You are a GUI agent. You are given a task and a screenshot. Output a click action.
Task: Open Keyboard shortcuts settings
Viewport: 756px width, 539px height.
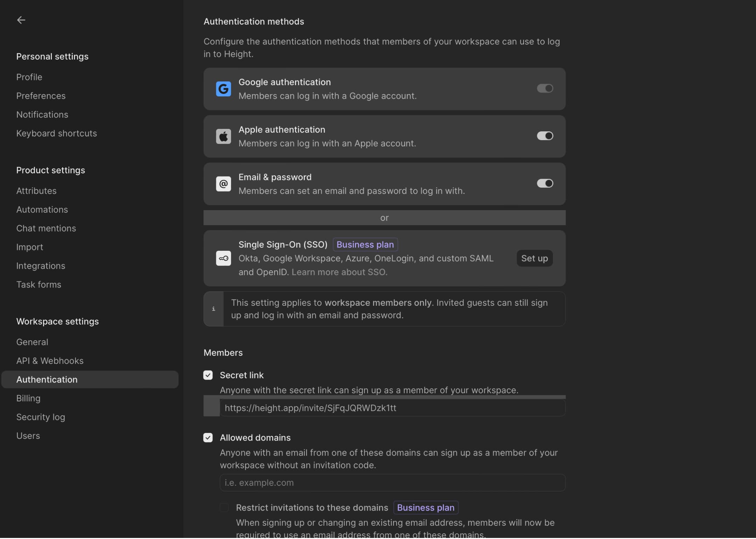click(x=57, y=133)
